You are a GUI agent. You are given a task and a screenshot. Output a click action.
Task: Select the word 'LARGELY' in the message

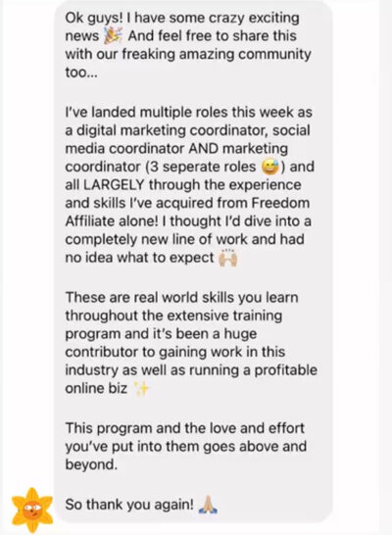click(115, 184)
